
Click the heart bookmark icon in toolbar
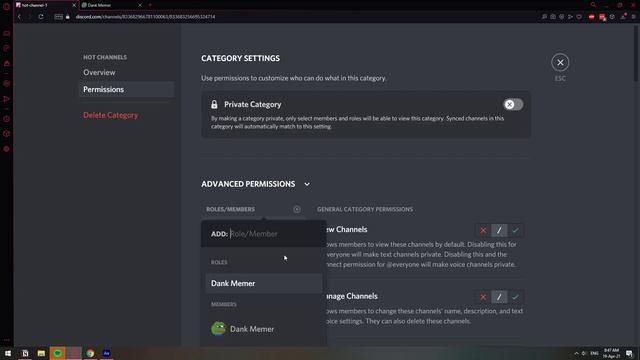(579, 17)
